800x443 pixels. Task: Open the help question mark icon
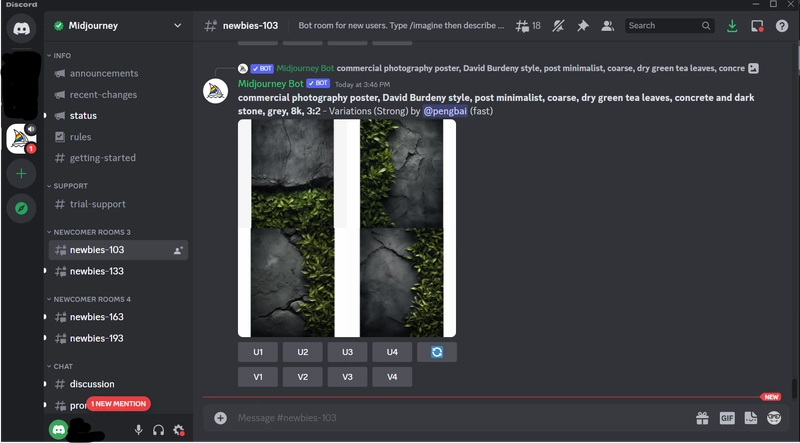click(x=782, y=26)
